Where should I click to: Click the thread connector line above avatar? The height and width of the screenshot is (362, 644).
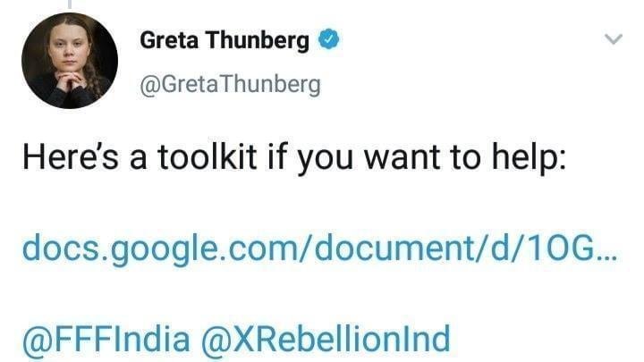pyautogui.click(x=70, y=4)
